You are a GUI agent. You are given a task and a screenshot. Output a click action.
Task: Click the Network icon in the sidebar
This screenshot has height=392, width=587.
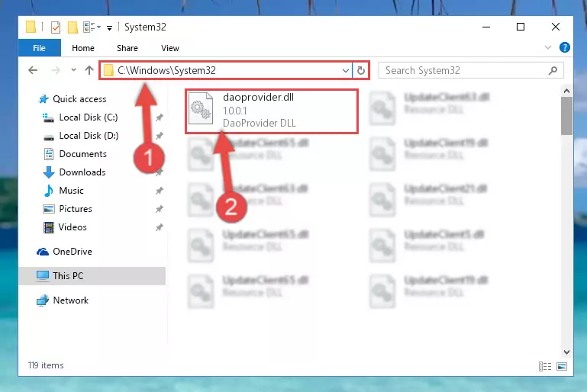coord(43,300)
